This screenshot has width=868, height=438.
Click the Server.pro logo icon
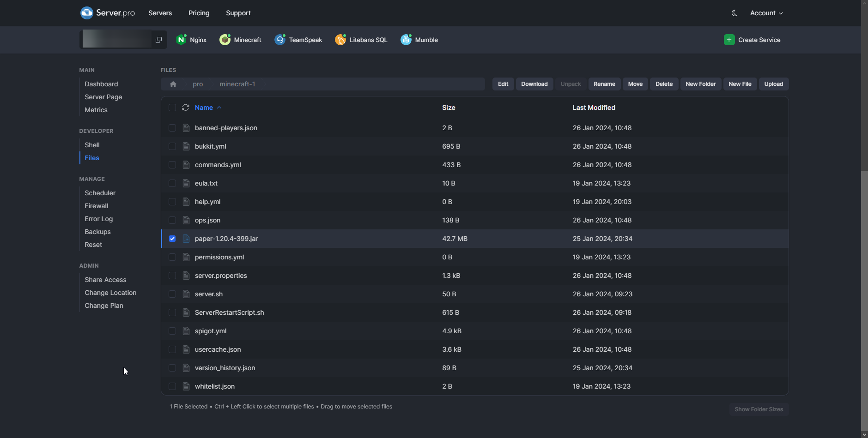[87, 13]
